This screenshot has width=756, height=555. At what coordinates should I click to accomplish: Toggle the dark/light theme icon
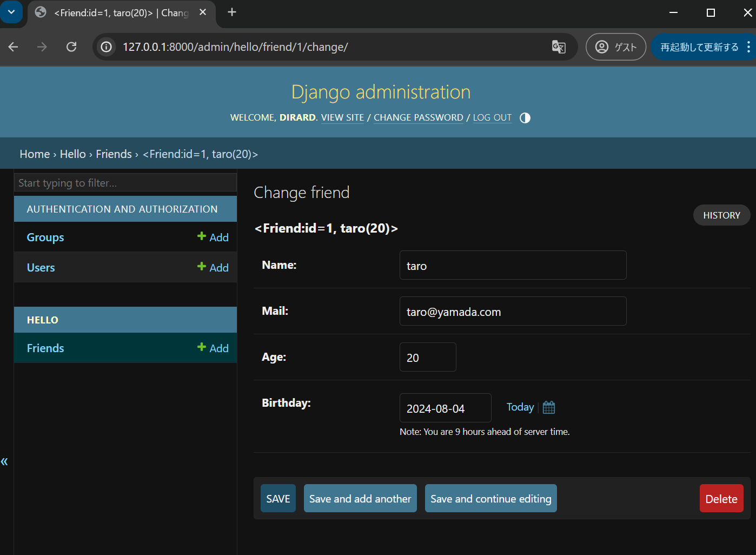tap(525, 118)
